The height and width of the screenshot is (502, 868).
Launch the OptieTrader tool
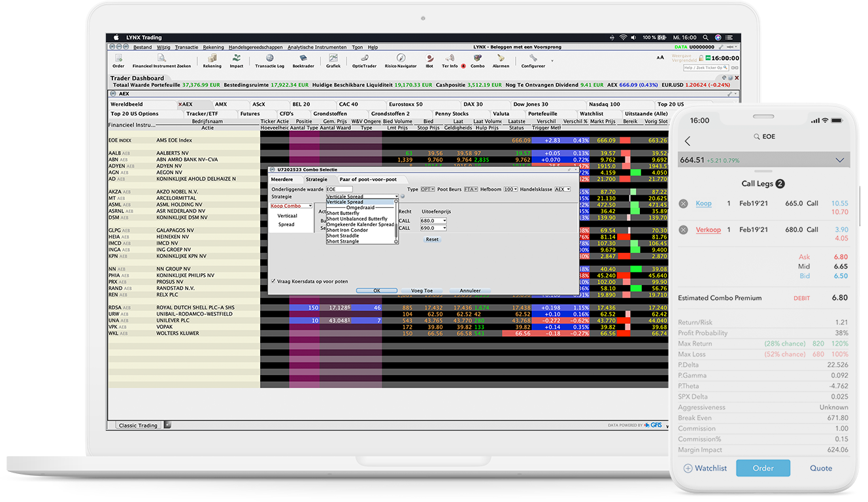pyautogui.click(x=364, y=61)
